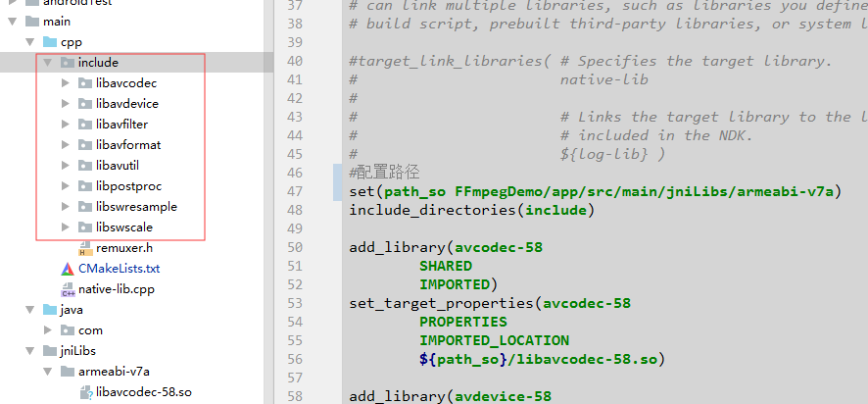Click the set(path_so ...) code line
The height and width of the screenshot is (404, 868).
coord(595,192)
